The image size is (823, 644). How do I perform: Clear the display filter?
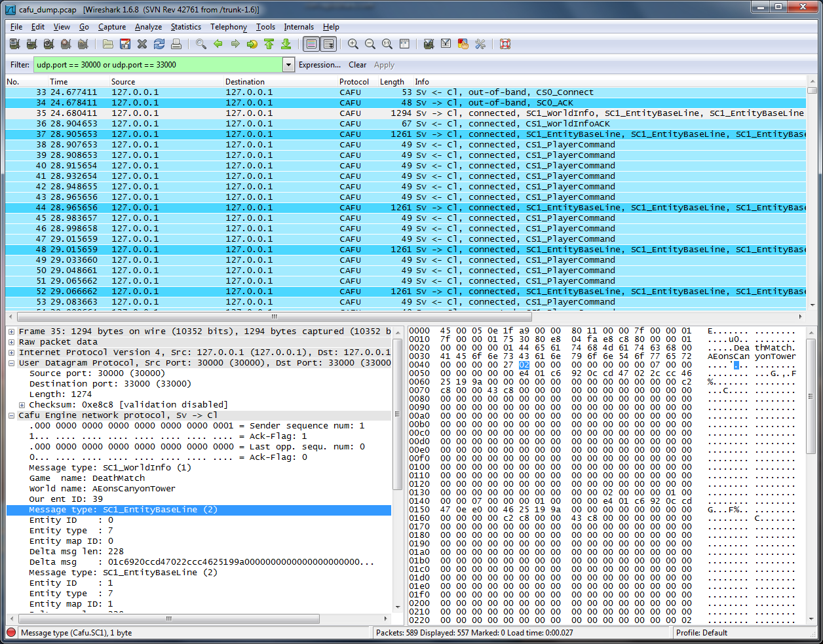click(358, 65)
